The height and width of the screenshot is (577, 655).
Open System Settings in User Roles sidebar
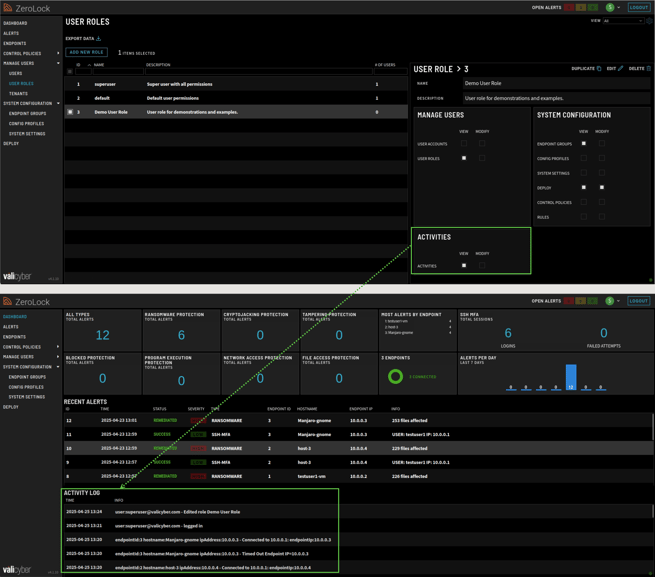click(x=27, y=134)
